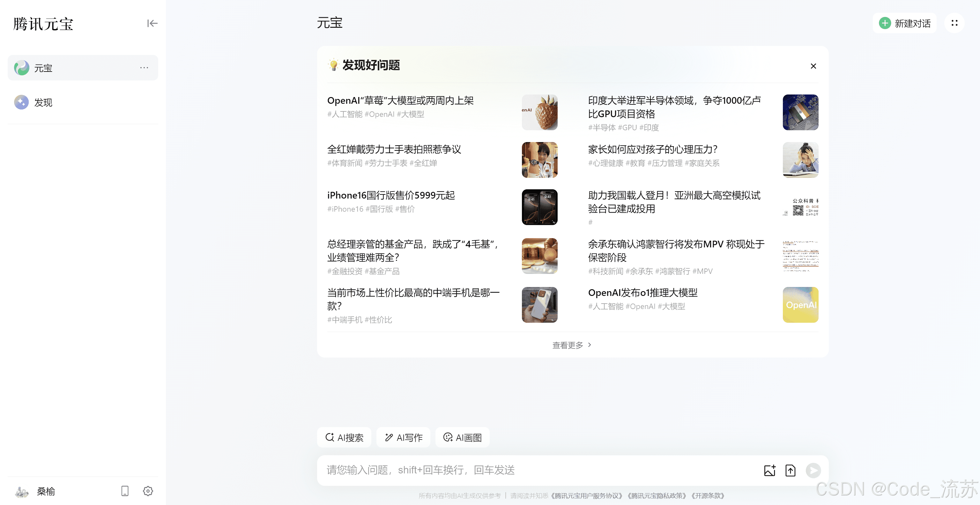980x505 pixels.
Task: Open 《腾讯元宝隐私政策》 link
Action: point(657,495)
